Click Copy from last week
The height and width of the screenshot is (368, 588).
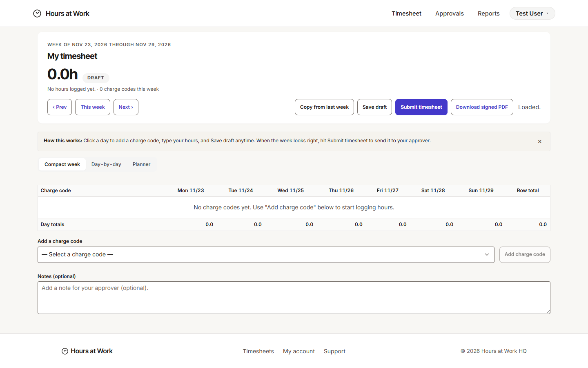click(324, 107)
